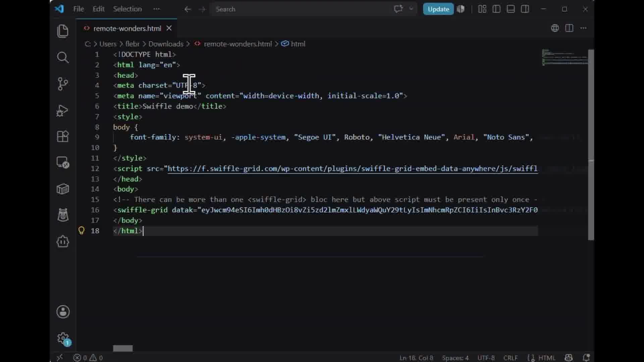
Task: Open the robot-head icon below the testing flask
Action: (63, 241)
